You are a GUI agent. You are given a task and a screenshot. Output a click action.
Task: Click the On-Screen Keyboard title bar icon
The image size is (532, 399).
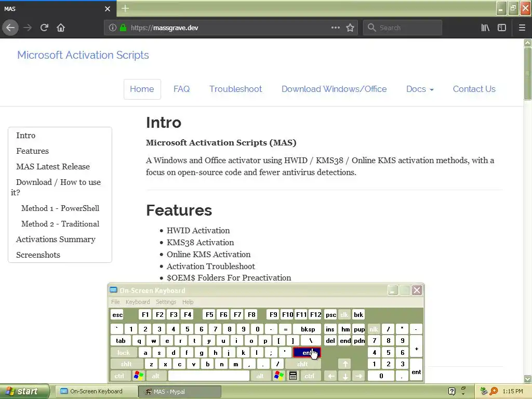(x=113, y=290)
